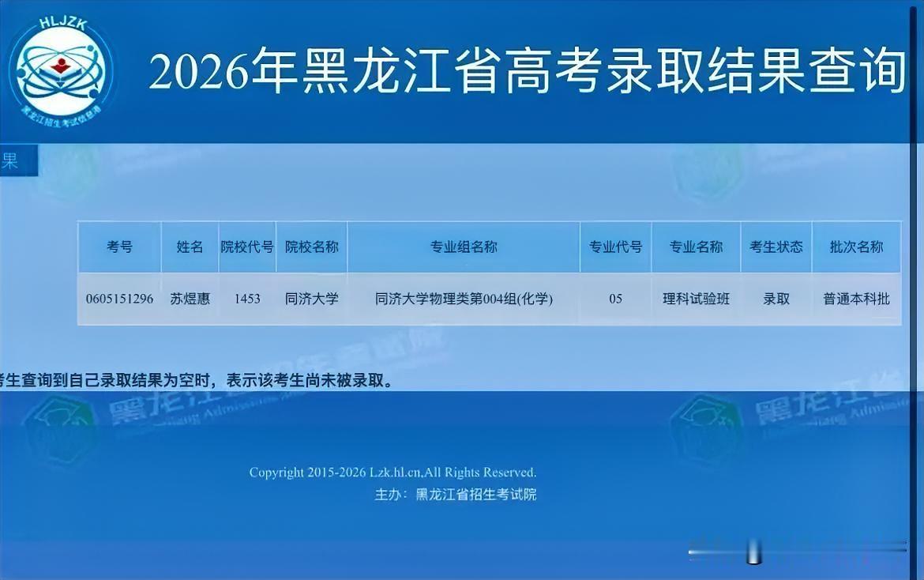
Task: Select the school code cell 1453
Action: click(247, 299)
